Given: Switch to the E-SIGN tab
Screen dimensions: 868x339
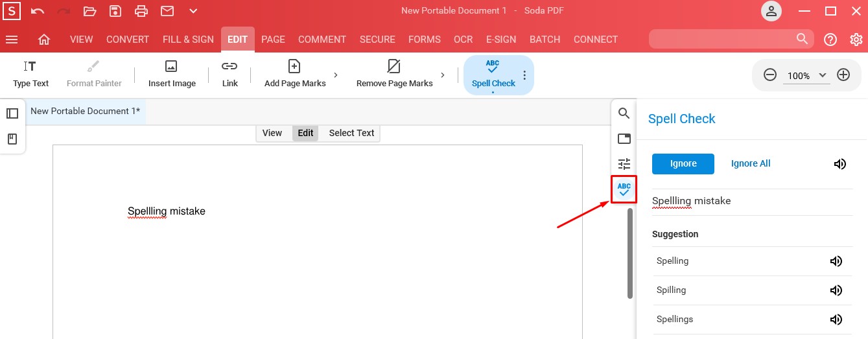Looking at the screenshot, I should [501, 40].
